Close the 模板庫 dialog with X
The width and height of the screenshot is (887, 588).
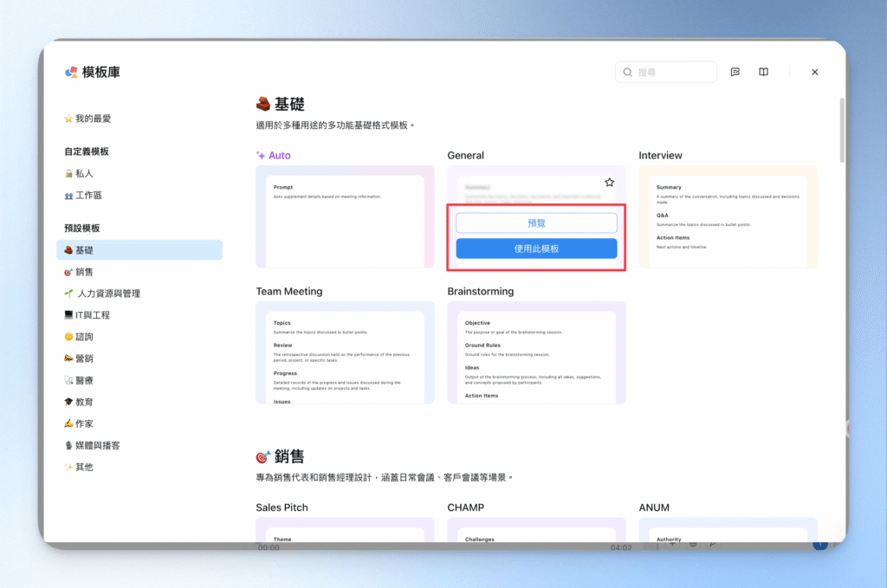[x=814, y=72]
